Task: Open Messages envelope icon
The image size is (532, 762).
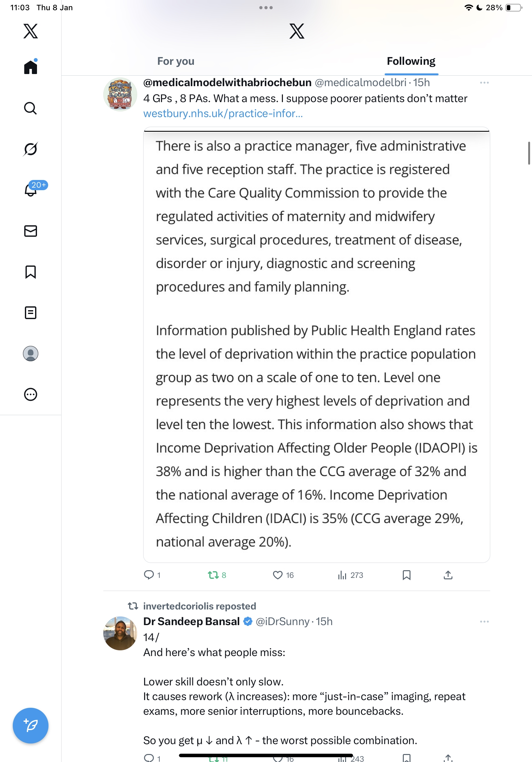Action: (x=31, y=231)
